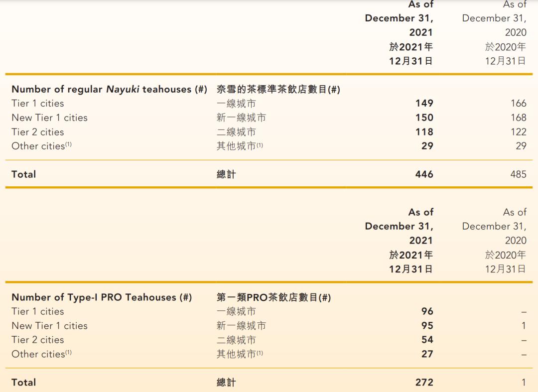Screen dimensions: 538x392
Task: Click value 168 for regular New Tier 1 cities
Action: click(518, 118)
